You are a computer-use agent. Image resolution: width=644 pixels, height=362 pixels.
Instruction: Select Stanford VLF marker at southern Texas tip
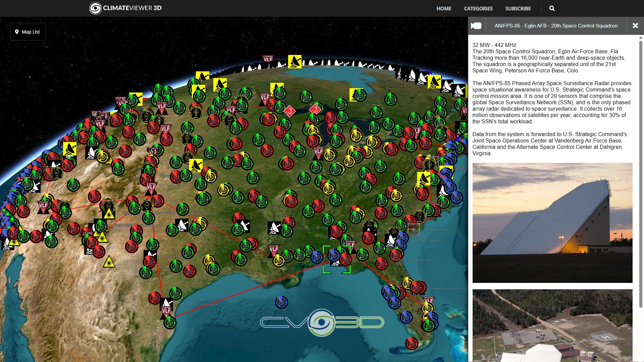tap(166, 312)
